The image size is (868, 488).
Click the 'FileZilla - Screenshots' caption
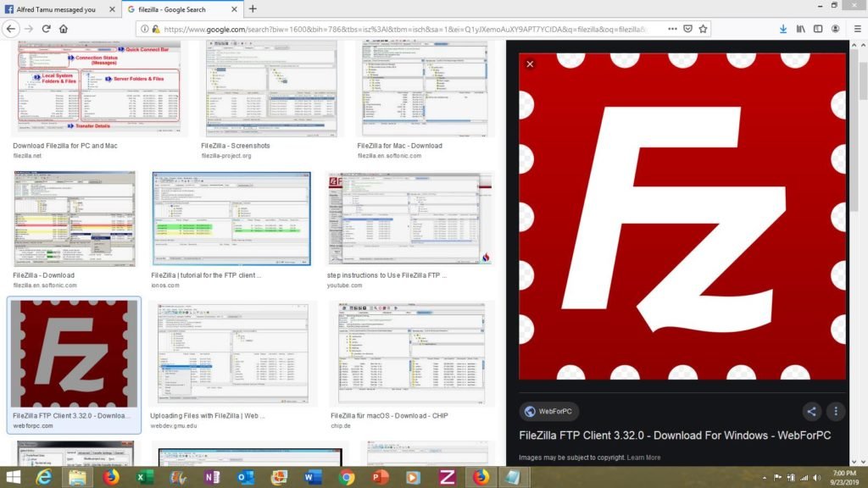[x=236, y=146]
